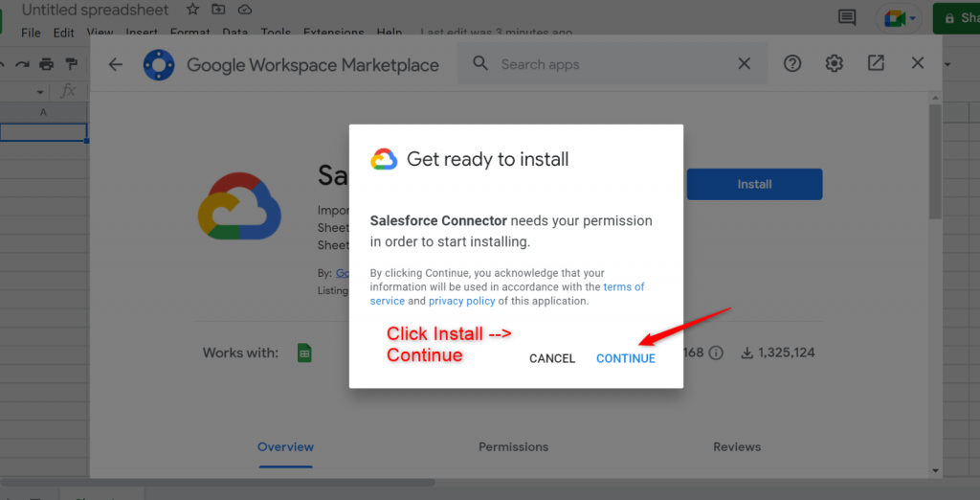Image resolution: width=980 pixels, height=500 pixels.
Task: Clear the search with the X icon
Action: 744,63
